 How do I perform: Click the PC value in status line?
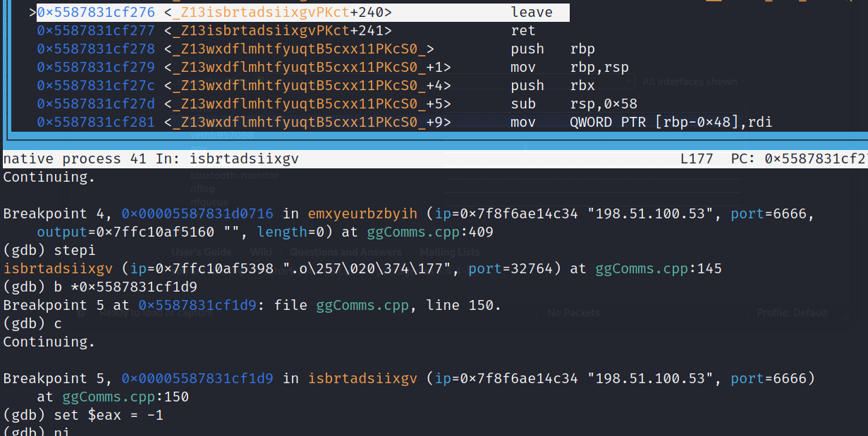(x=817, y=158)
